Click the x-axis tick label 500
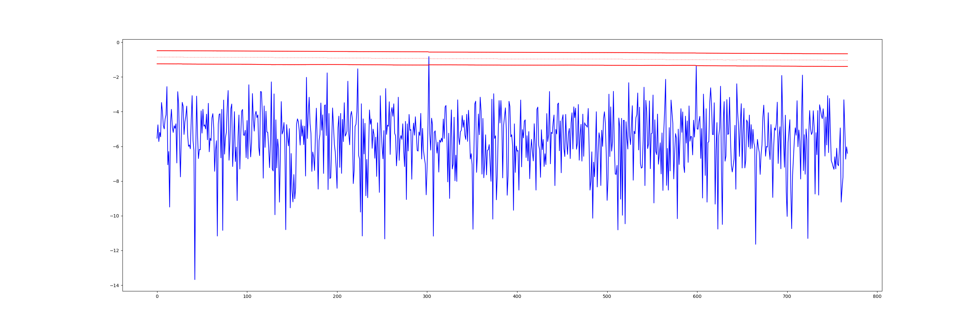980x327 pixels. point(607,297)
